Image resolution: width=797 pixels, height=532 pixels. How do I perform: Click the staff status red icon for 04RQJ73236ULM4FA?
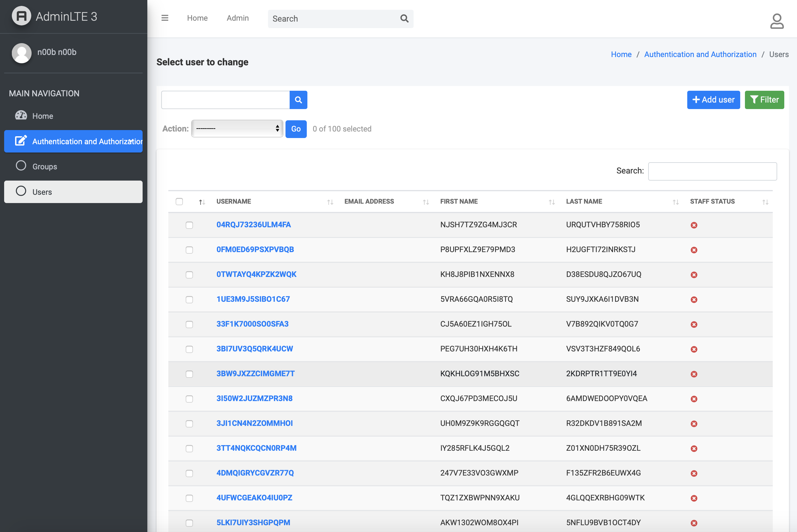coord(694,224)
